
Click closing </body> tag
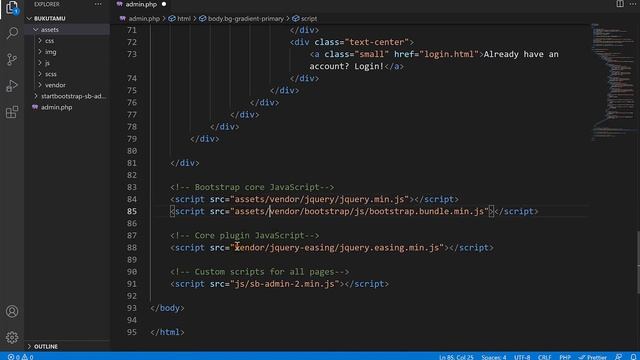tap(167, 308)
